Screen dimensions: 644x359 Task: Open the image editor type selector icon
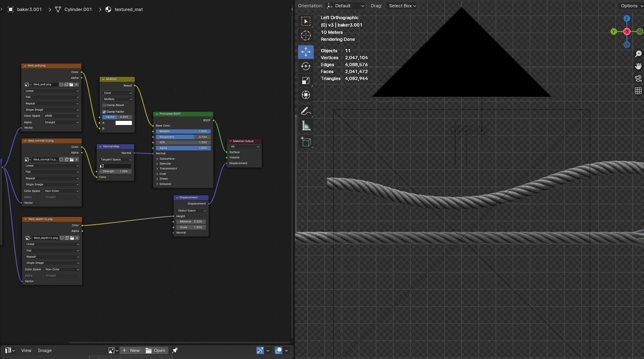pyautogui.click(x=10, y=350)
